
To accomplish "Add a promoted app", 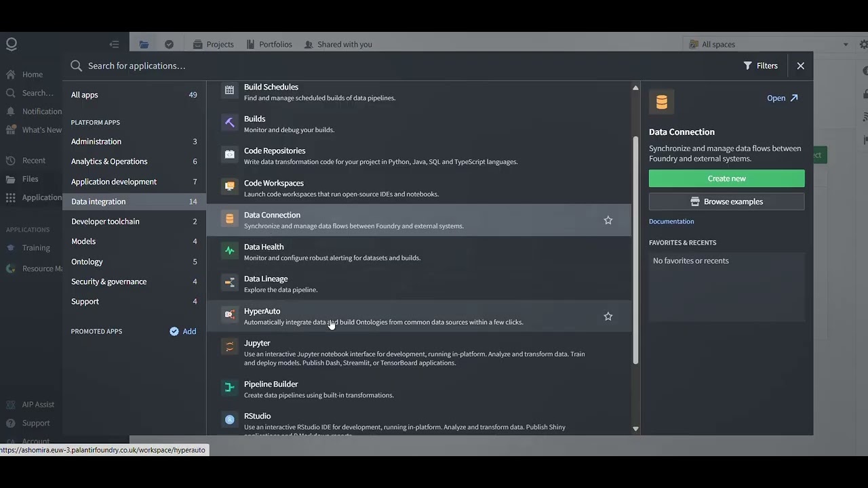I will (x=183, y=331).
